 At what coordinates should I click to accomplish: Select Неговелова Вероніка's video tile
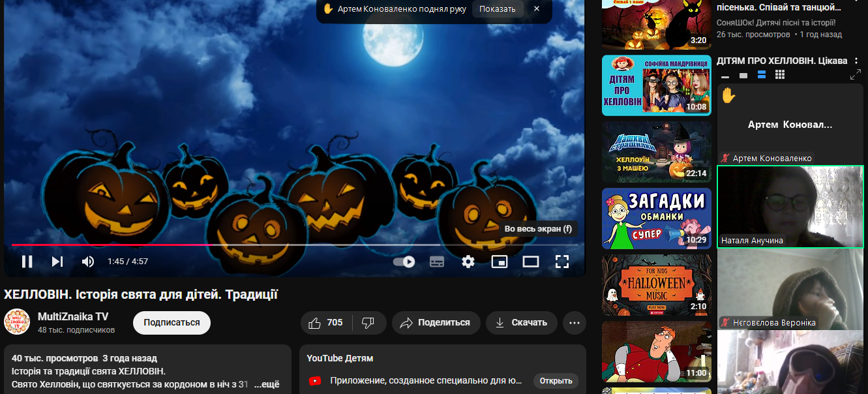coord(790,290)
